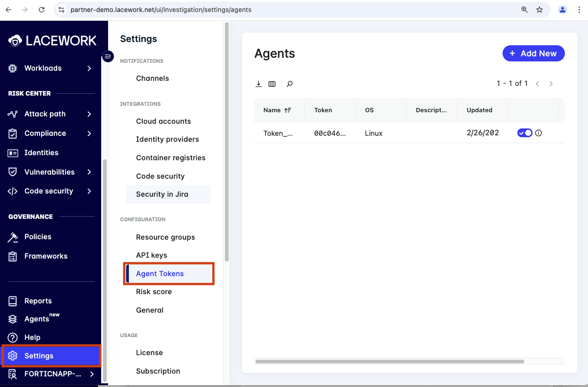The width and height of the screenshot is (588, 387).
Task: Open the table column chooser icon
Action: [272, 84]
